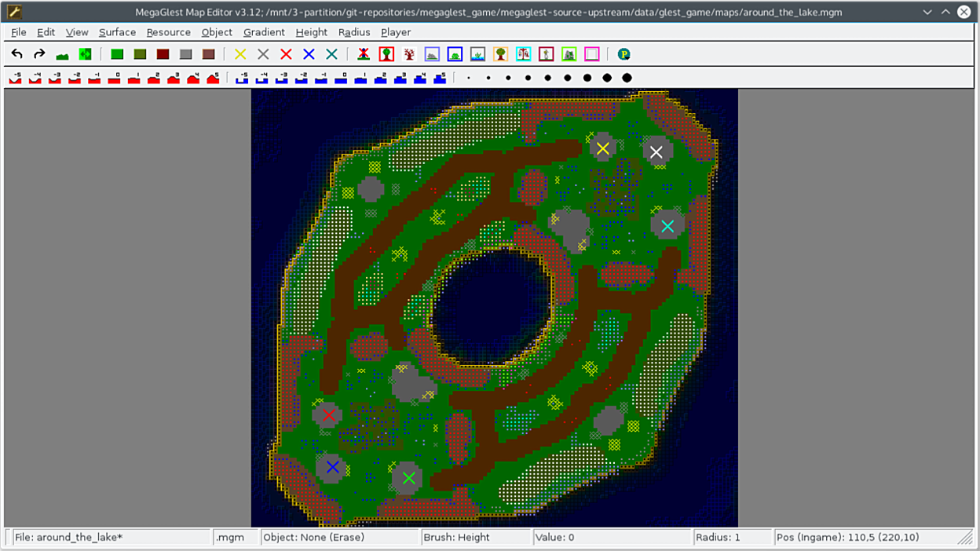Screen dimensions: 980x551
Task: Select the red height brush +5 icon
Action: (213, 78)
